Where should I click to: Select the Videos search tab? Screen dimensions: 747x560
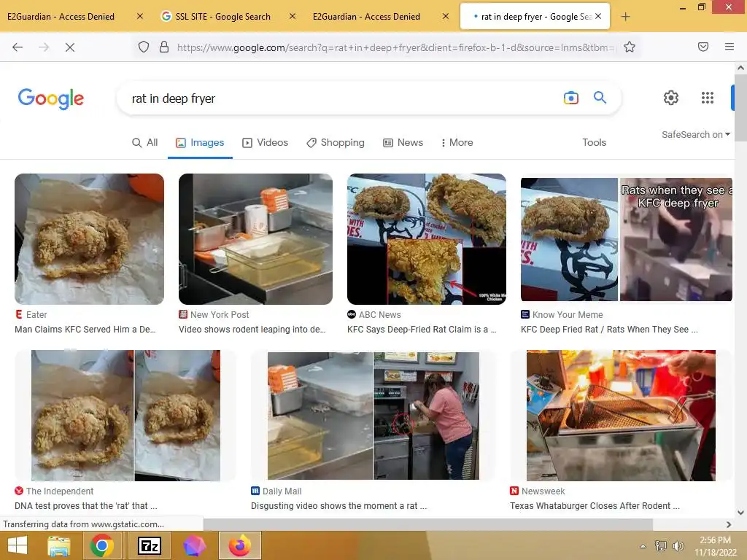tap(266, 142)
